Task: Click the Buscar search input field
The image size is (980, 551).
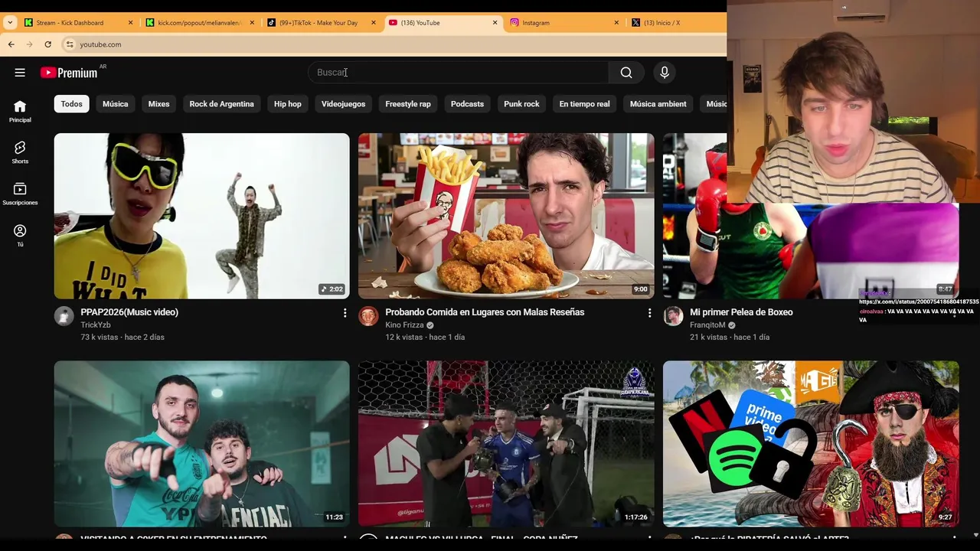Action: point(458,73)
